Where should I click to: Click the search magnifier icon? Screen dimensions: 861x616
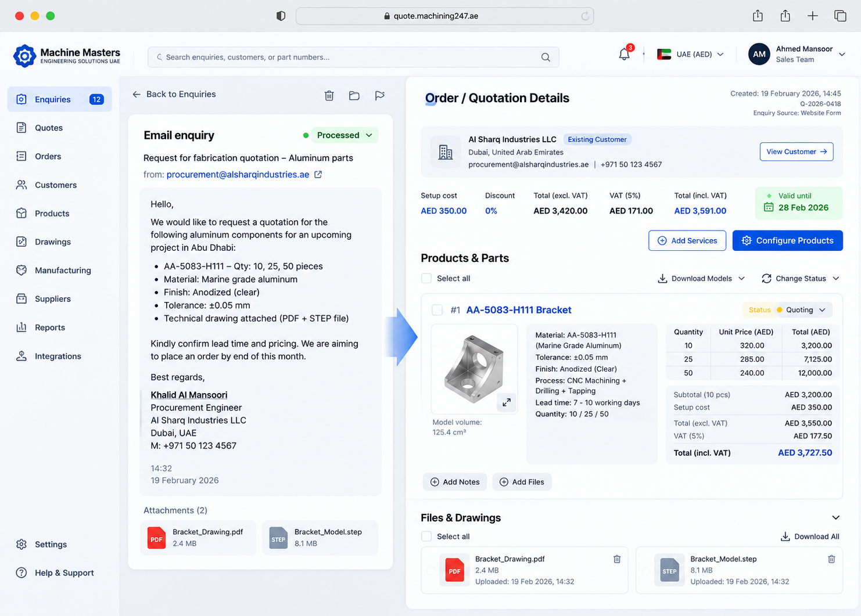pos(546,57)
